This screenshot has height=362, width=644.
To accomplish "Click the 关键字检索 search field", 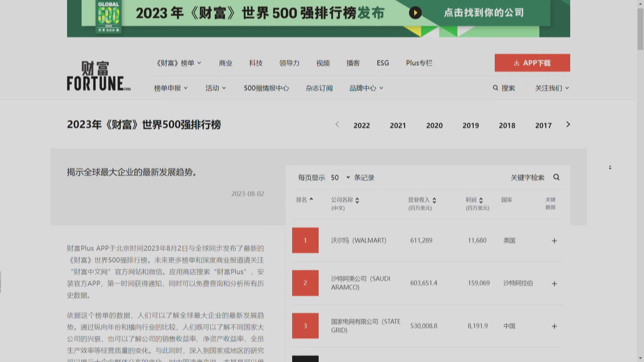I will pyautogui.click(x=527, y=178).
